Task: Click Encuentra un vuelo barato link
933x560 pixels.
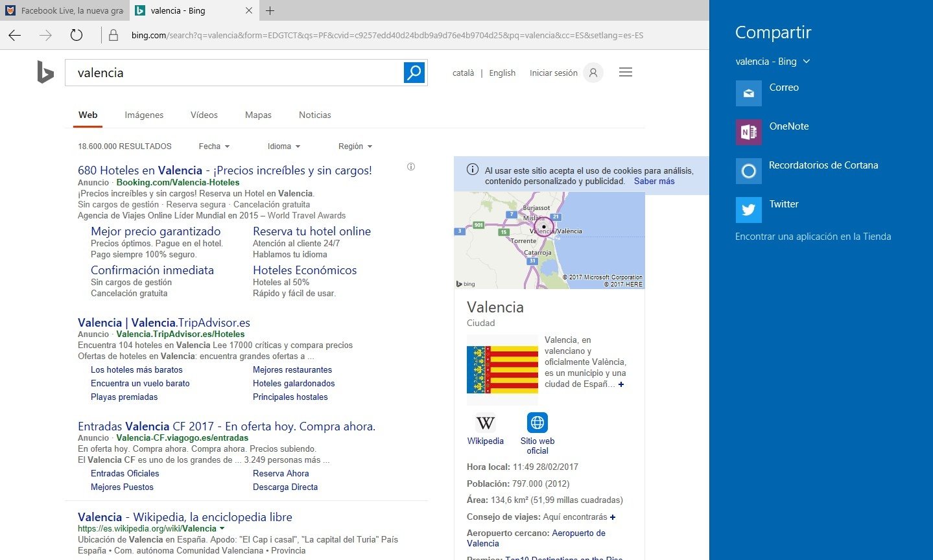Action: coord(140,384)
